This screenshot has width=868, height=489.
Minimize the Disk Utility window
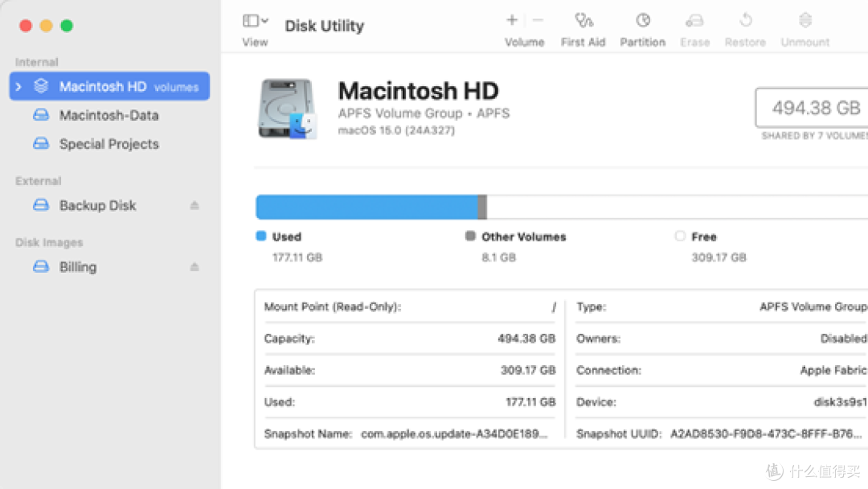tap(47, 26)
